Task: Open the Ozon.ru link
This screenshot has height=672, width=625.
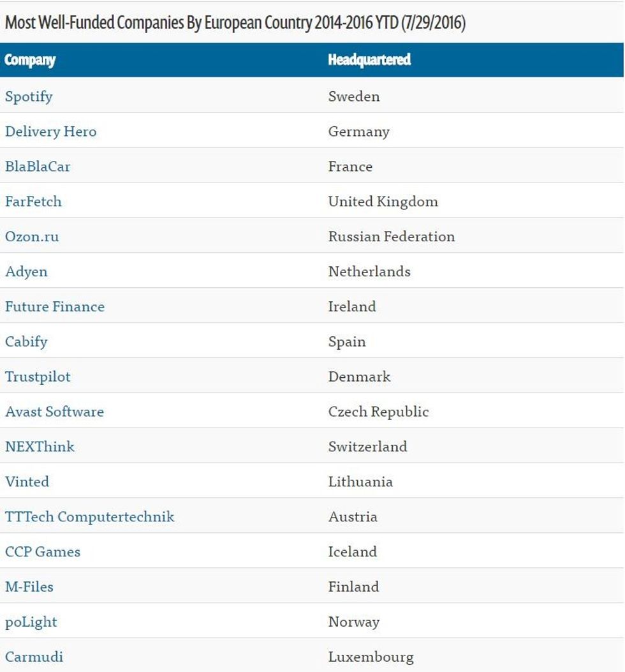Action: 32,237
